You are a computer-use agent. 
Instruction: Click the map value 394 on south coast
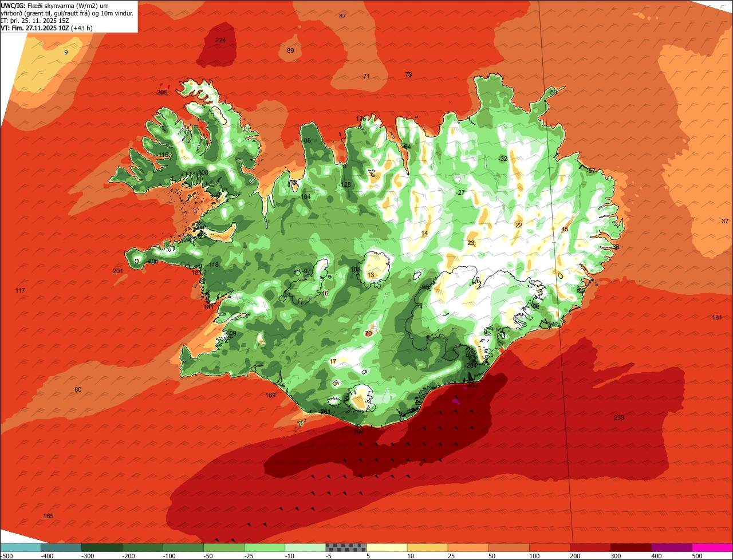358,431
